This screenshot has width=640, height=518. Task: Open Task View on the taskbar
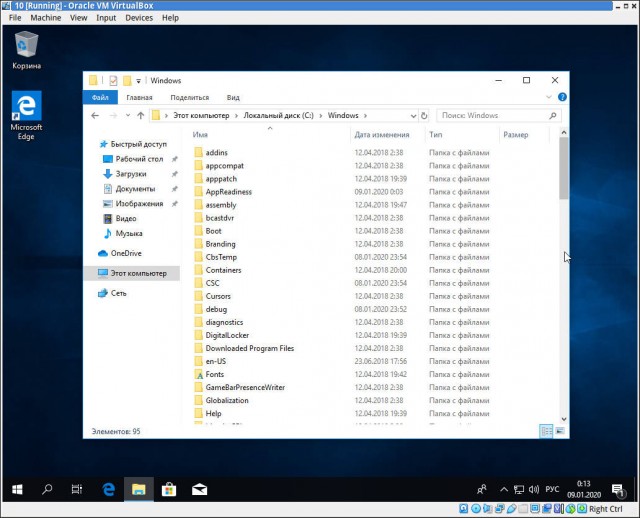tap(77, 489)
